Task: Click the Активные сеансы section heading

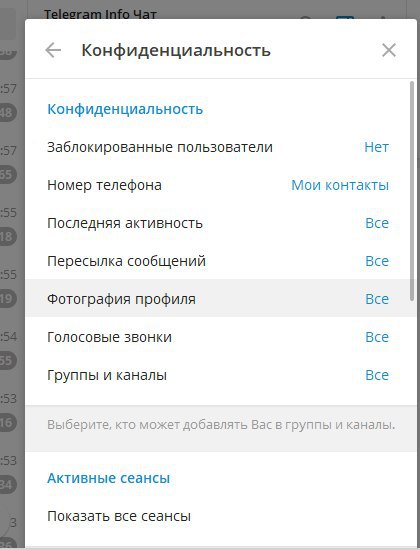Action: pyautogui.click(x=108, y=478)
